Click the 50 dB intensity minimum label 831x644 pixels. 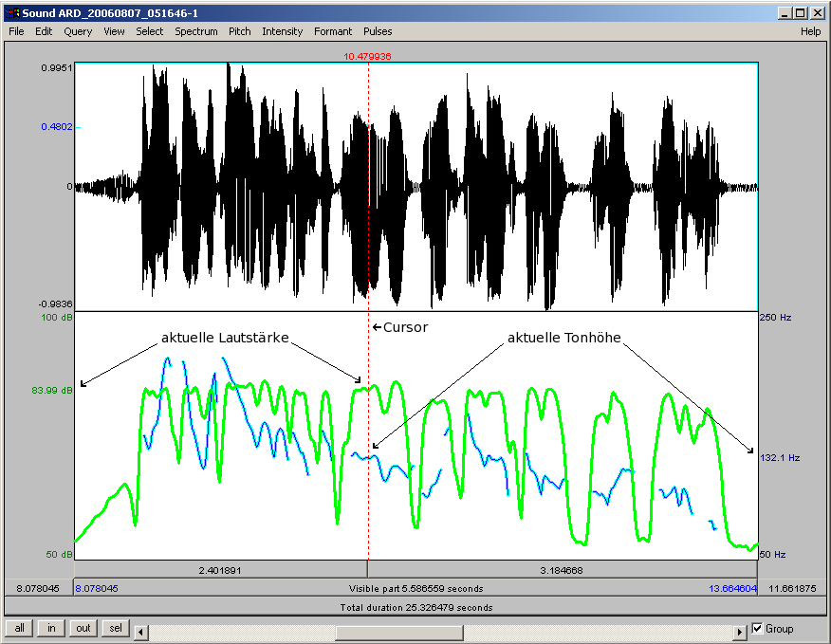point(60,555)
